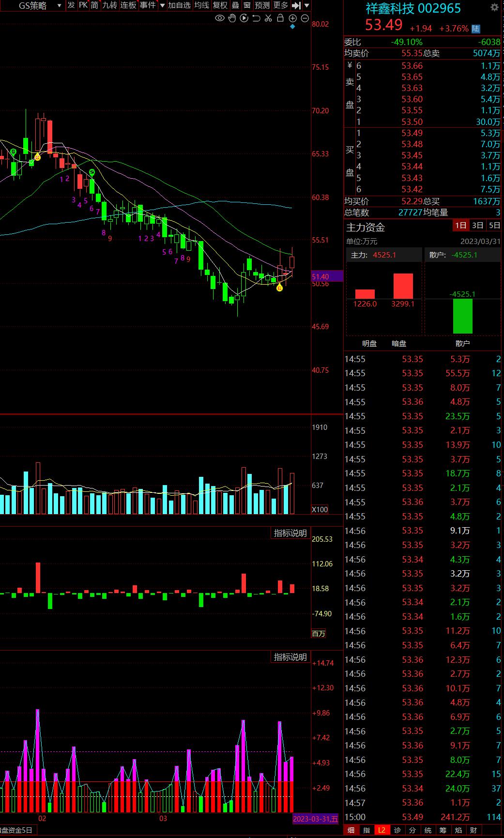Toggle the eye visibility icon on chart
This screenshot has height=838, width=504.
[220, 18]
